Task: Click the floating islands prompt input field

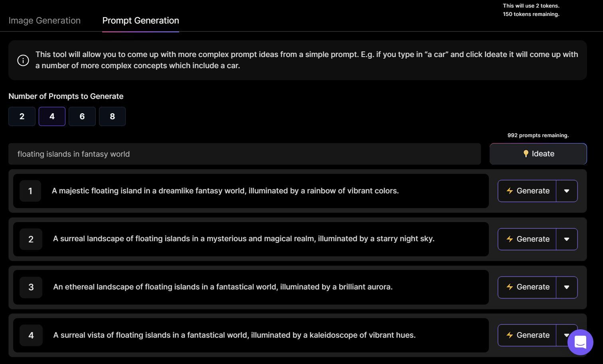Action: [244, 154]
